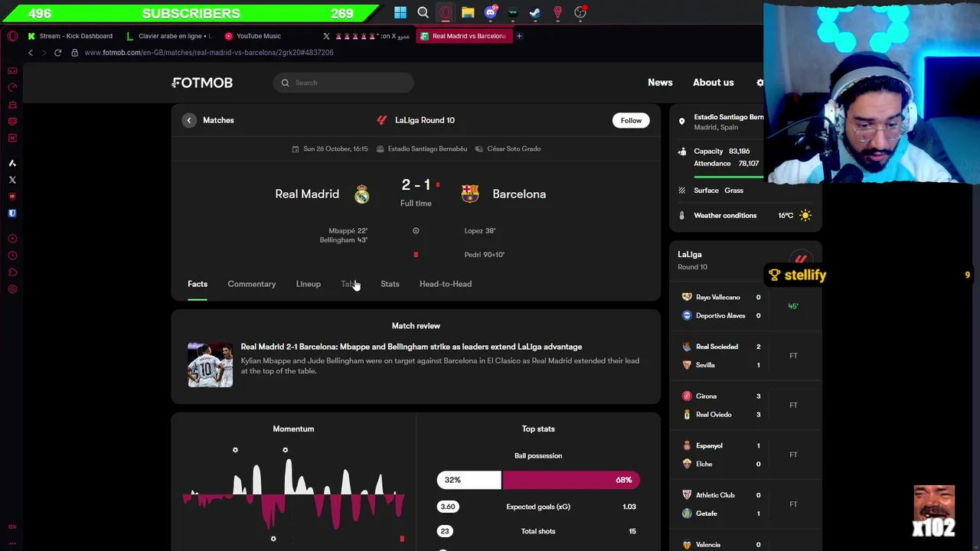
Task: Open uBlock shield extension in sidebar
Action: pyautogui.click(x=12, y=197)
